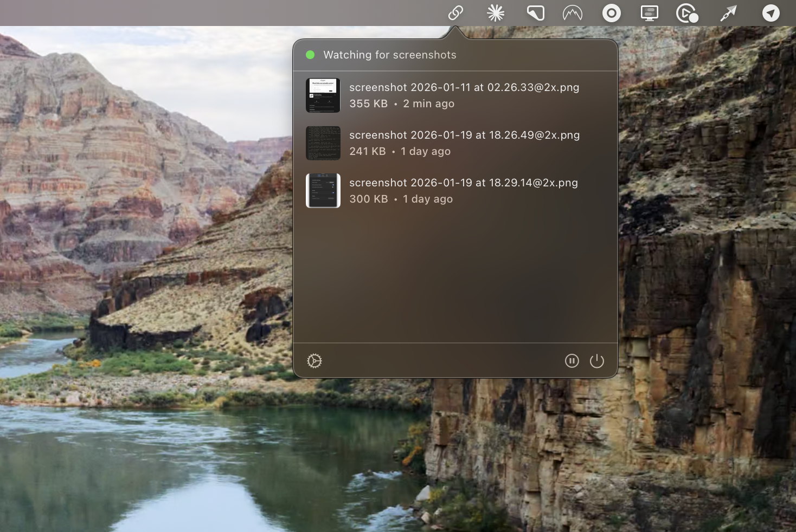Open screenshot 2026-01-11 at 02.26.33@2x.png
Image resolution: width=796 pixels, height=532 pixels.
[464, 87]
